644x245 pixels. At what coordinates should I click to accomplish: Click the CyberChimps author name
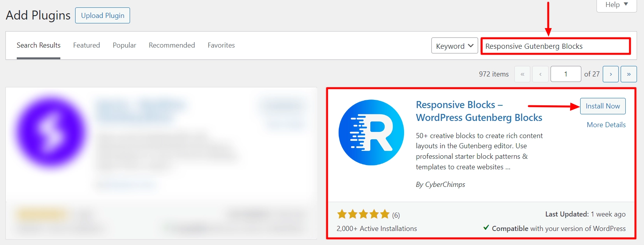pos(445,185)
